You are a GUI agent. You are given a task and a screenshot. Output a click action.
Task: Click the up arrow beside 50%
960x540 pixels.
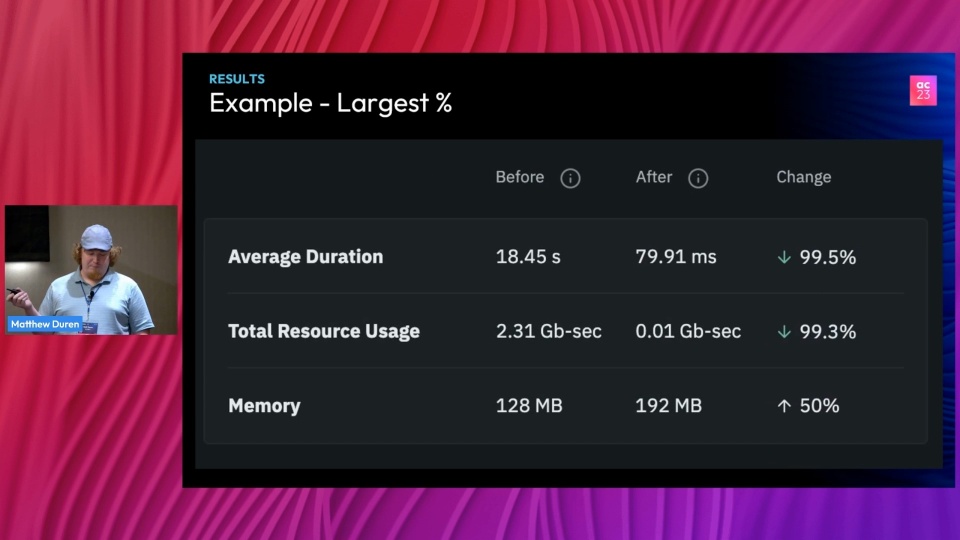coord(784,406)
